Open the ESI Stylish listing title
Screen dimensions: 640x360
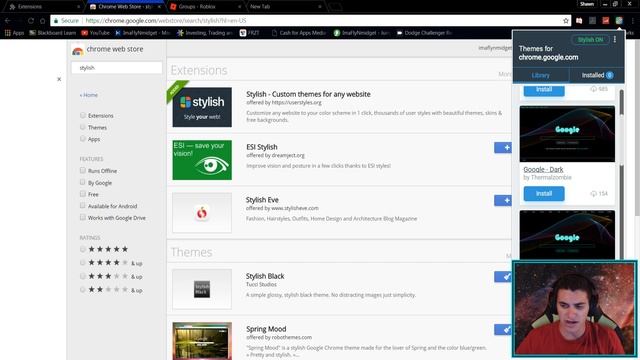262,147
